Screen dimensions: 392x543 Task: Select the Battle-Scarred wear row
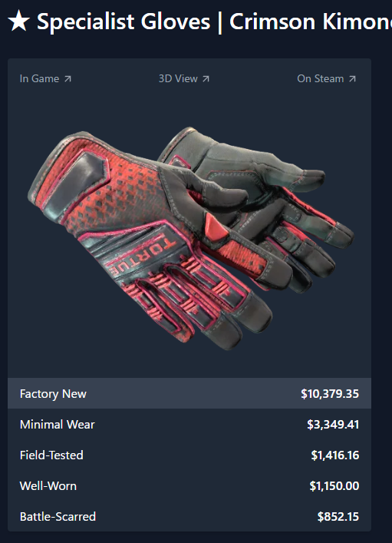point(189,516)
